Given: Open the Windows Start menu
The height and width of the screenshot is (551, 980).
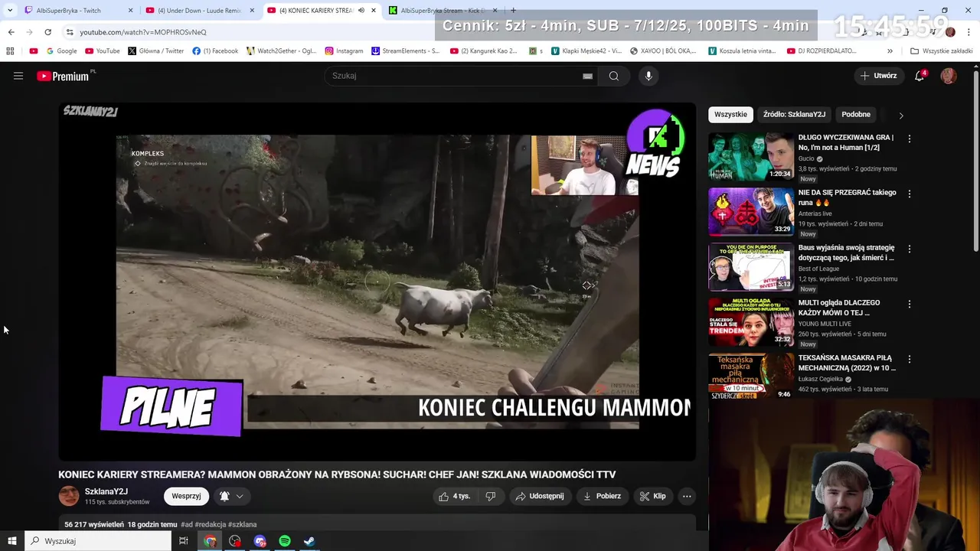Looking at the screenshot, I should [x=12, y=541].
